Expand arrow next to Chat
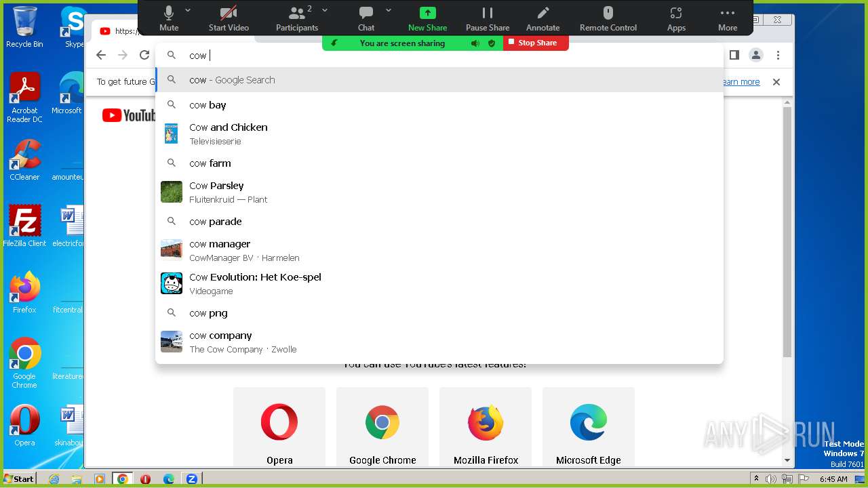Screen dimensions: 868x488 [389, 10]
